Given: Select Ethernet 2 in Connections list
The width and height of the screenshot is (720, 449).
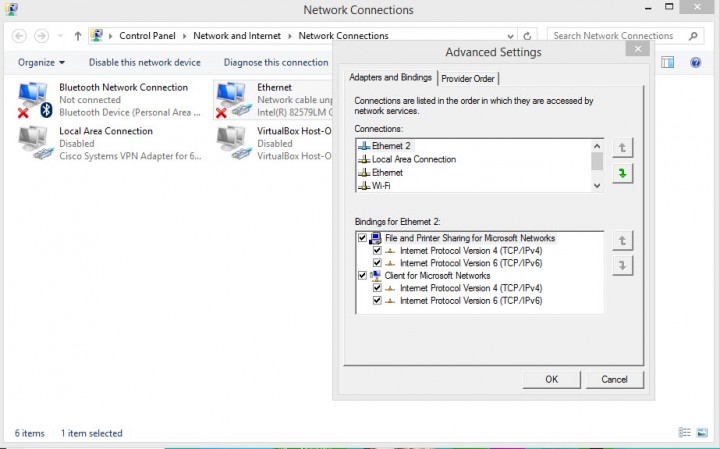Looking at the screenshot, I should tap(391, 146).
